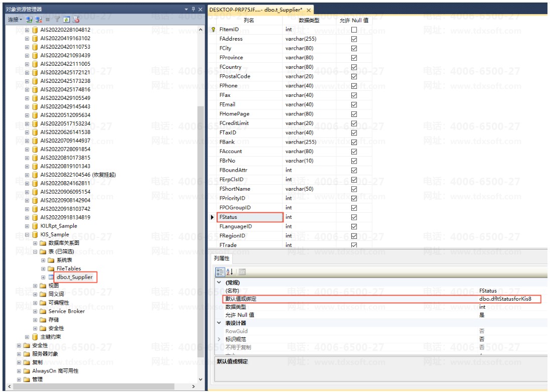Select the 列属性 tab
Image resolution: width=550 pixels, height=392 pixels.
pyautogui.click(x=222, y=258)
